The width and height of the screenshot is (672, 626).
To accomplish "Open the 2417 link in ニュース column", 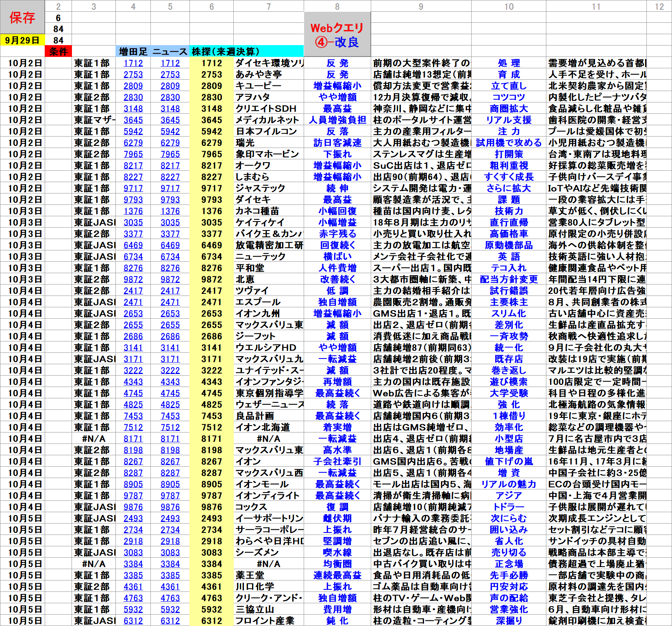I will pyautogui.click(x=170, y=291).
